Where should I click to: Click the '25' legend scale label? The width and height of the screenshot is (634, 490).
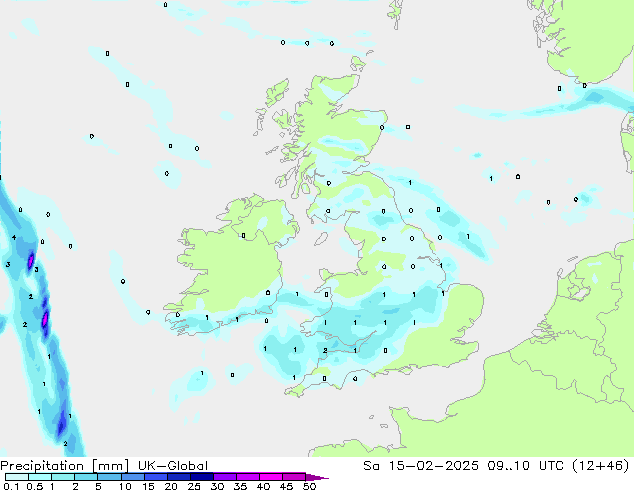(x=194, y=486)
